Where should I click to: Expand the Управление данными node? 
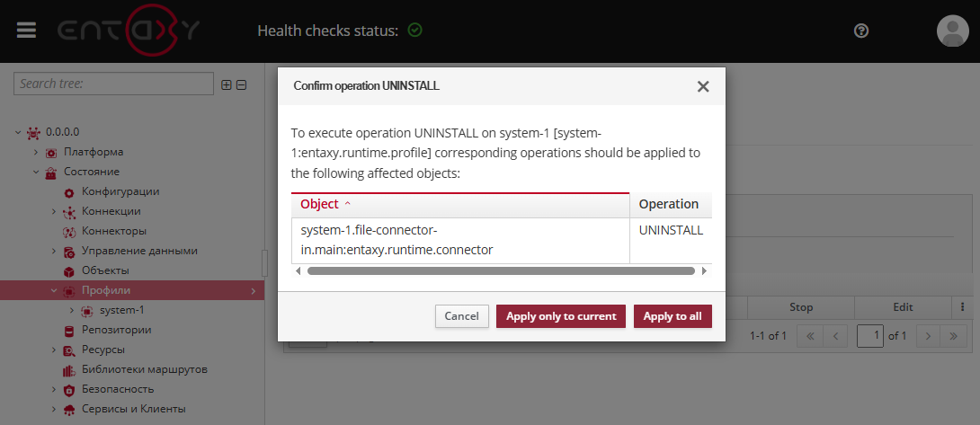tap(54, 252)
